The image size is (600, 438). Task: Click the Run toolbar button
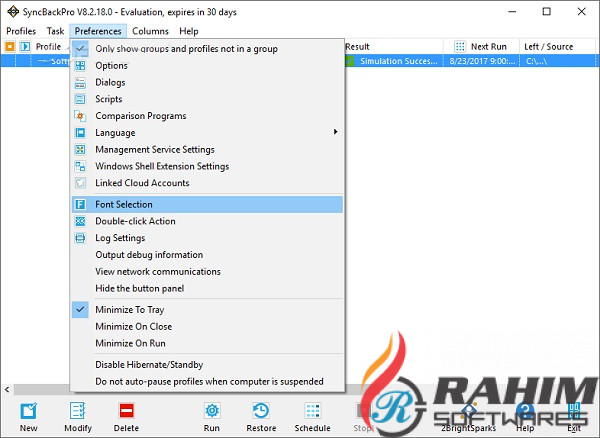212,417
